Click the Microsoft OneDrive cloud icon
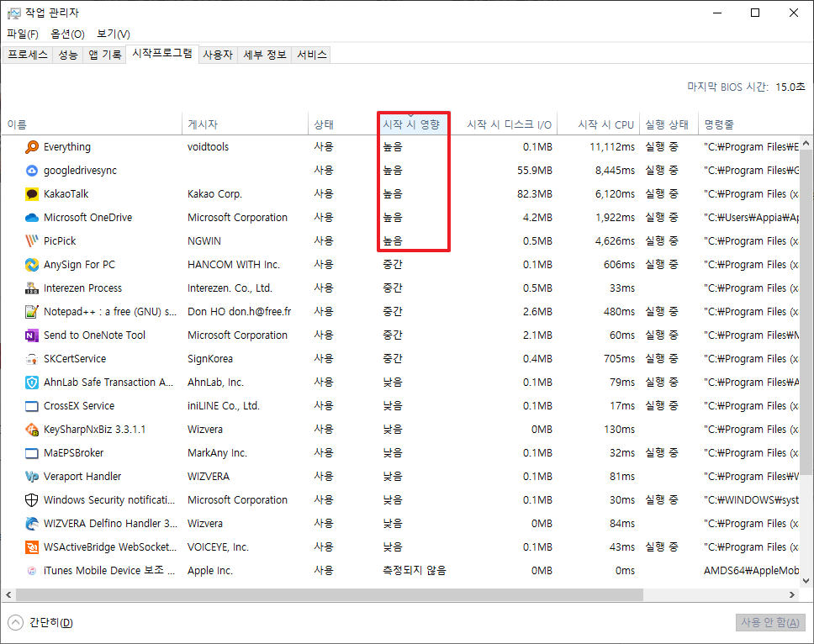This screenshot has width=814, height=644. [32, 218]
